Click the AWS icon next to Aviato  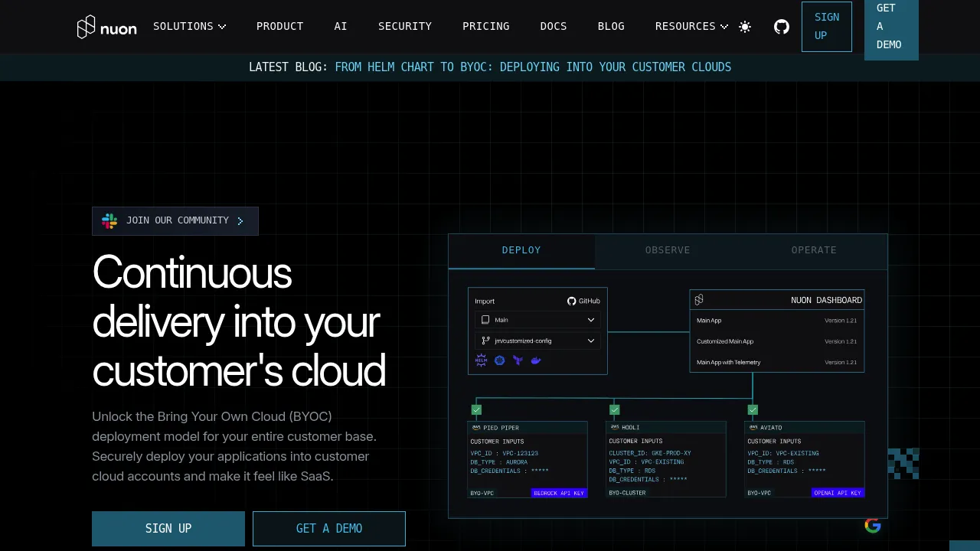[753, 428]
